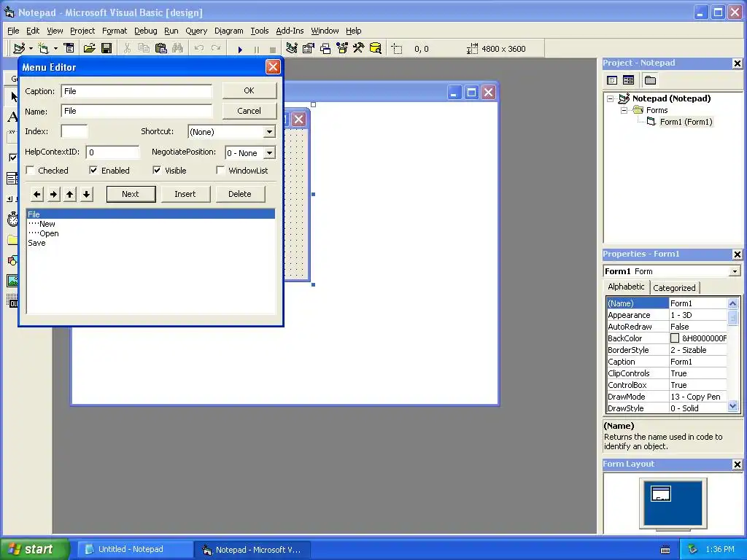Click the Properties list scroll-up arrow

732,303
